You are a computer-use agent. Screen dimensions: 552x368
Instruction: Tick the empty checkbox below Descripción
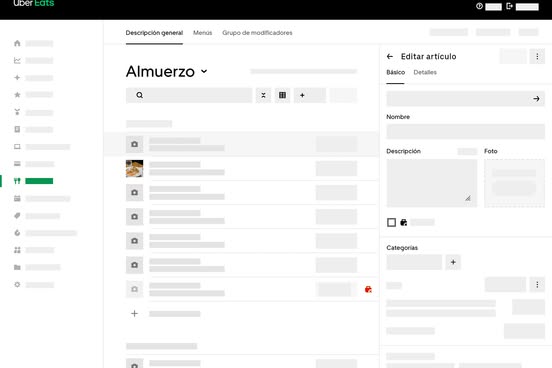coord(391,222)
